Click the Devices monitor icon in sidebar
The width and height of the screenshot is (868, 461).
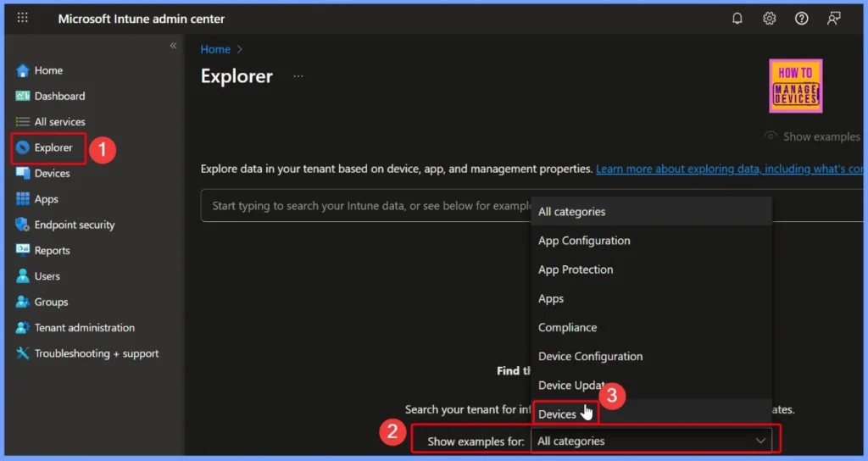coord(23,173)
